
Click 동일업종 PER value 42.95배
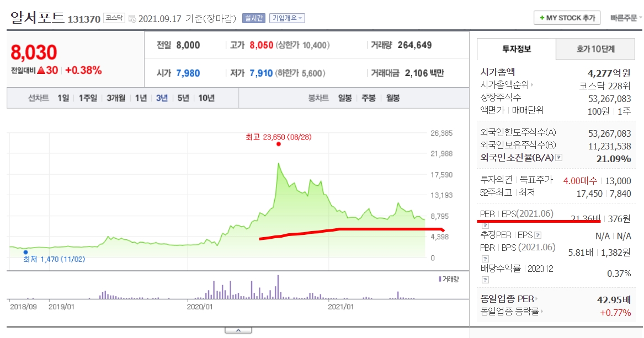tap(614, 300)
